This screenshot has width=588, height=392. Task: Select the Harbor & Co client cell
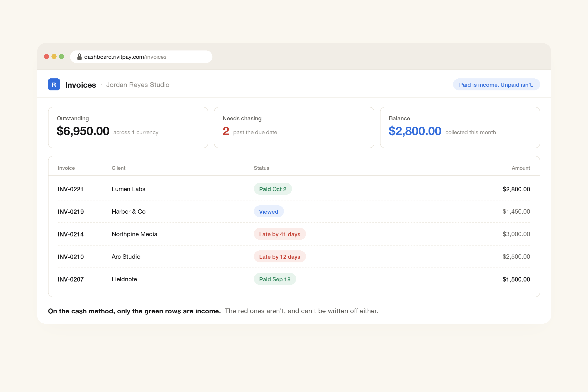pos(128,211)
